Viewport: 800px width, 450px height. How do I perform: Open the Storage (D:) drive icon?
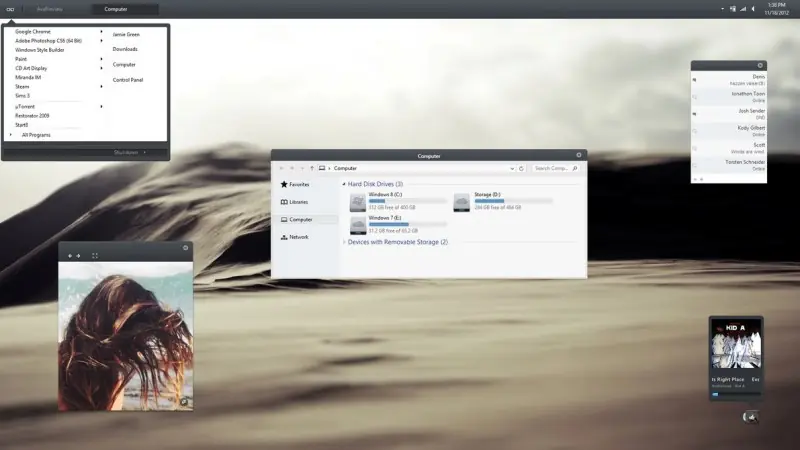tap(462, 203)
